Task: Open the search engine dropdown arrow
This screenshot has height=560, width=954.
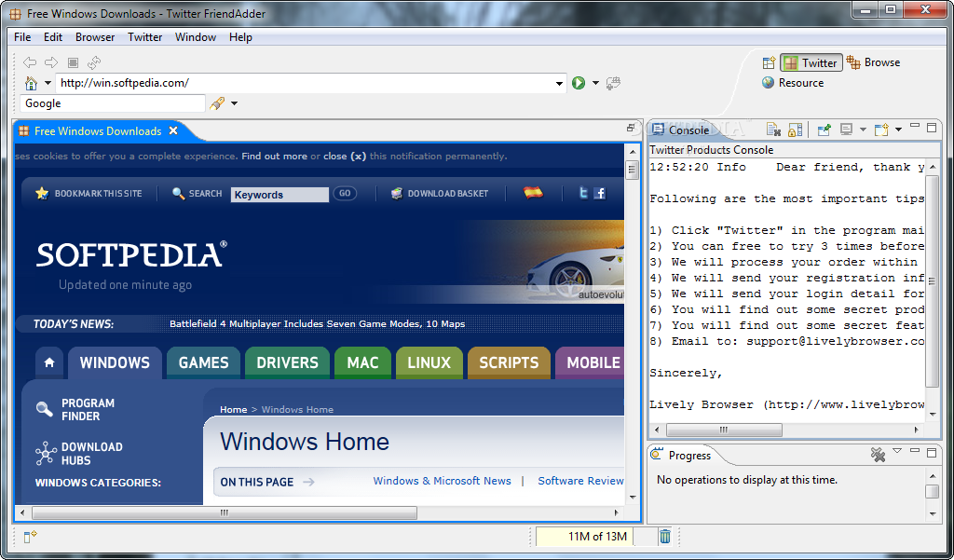Action: (234, 103)
